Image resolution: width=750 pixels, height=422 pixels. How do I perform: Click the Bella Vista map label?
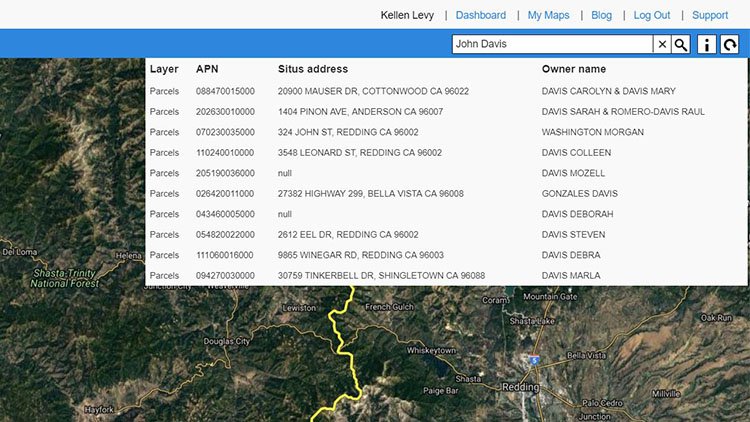[x=586, y=355]
